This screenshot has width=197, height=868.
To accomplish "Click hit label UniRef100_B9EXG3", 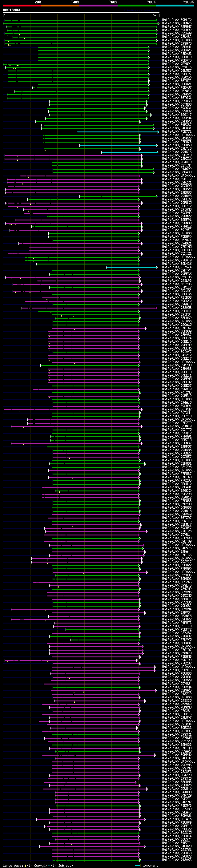I will pyautogui.click(x=177, y=728).
